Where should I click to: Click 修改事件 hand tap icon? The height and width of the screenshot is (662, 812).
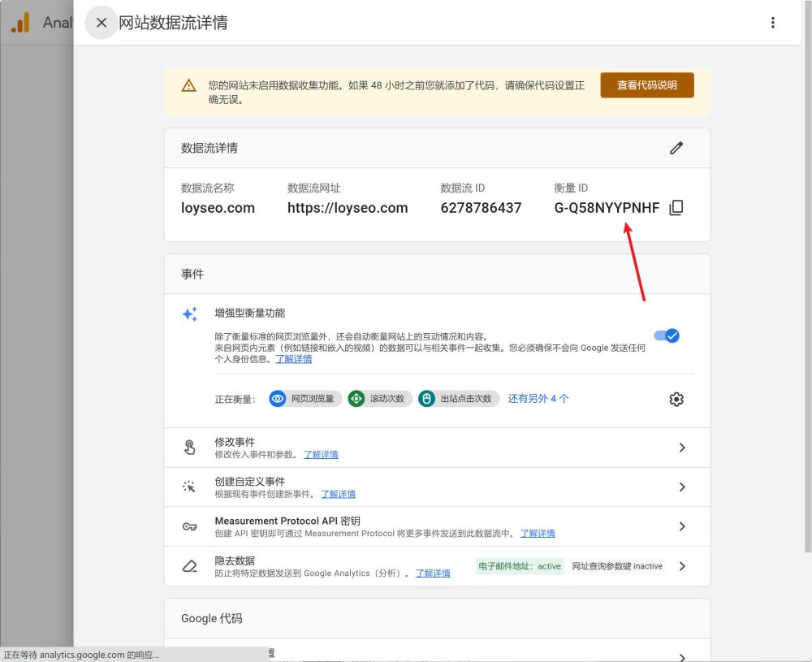189,447
